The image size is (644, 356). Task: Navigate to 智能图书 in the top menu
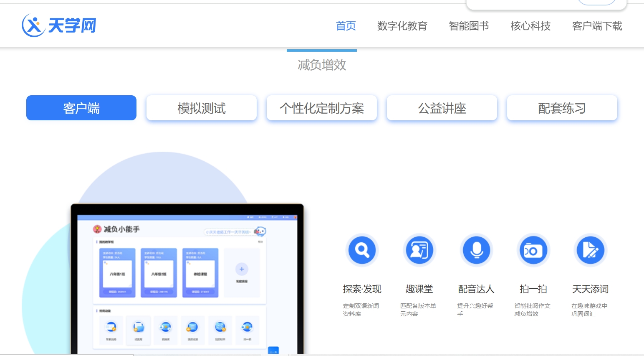(468, 26)
